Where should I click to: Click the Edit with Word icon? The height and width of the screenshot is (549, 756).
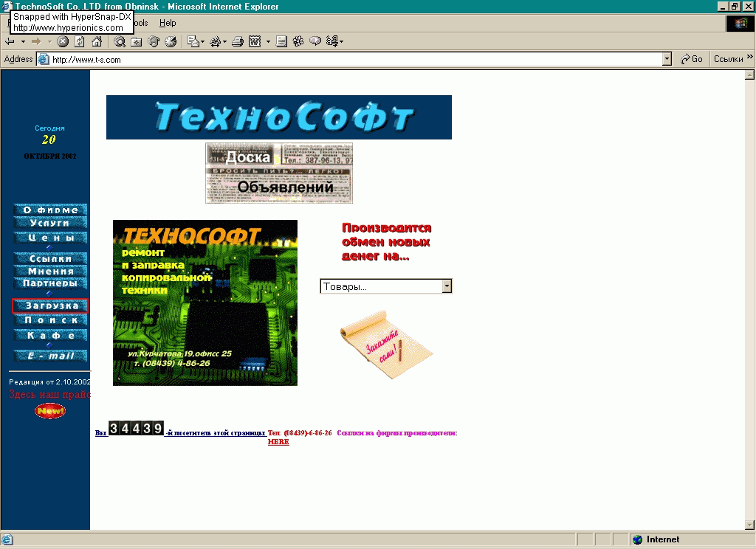click(x=255, y=41)
